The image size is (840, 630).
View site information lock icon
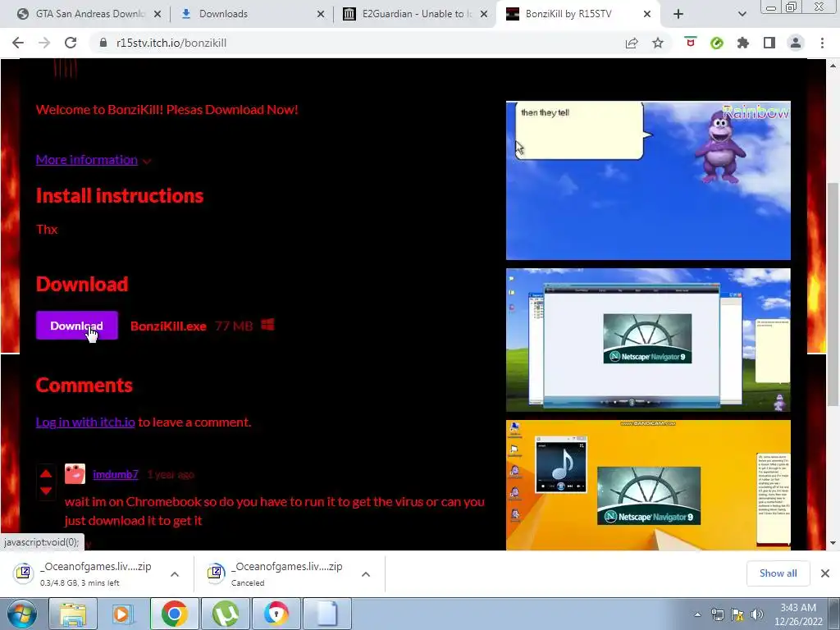(103, 43)
